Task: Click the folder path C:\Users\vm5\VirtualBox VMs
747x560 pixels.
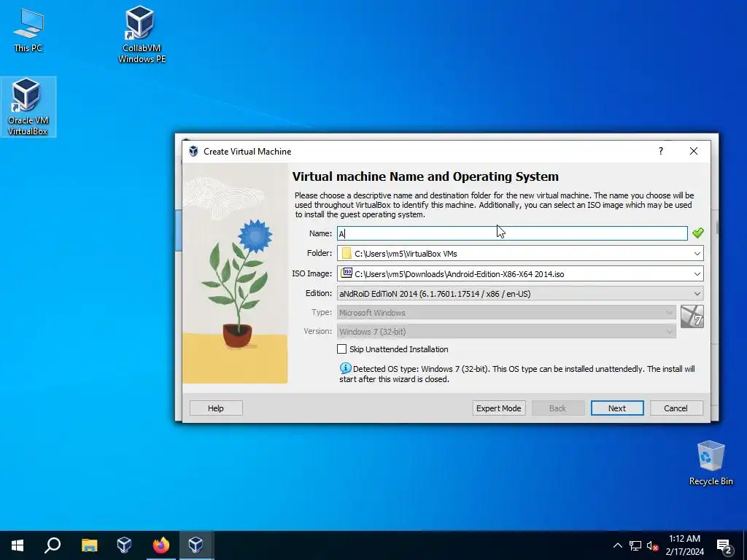Action: [406, 254]
